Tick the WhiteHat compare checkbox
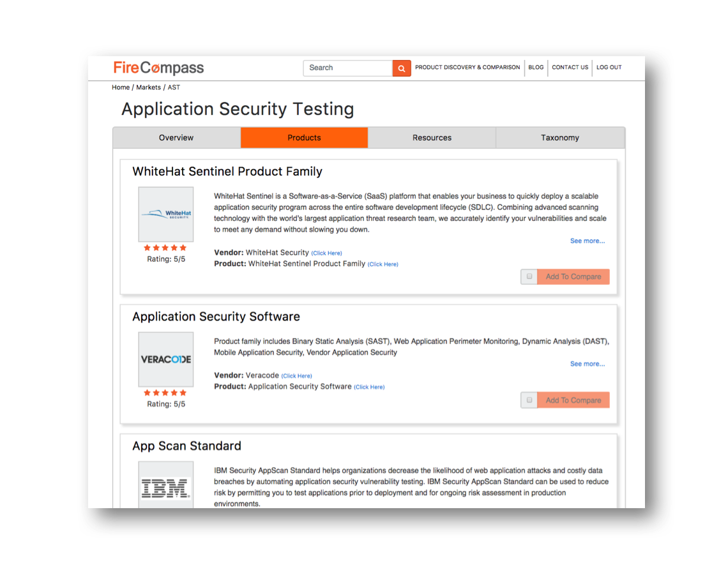 [x=529, y=276]
